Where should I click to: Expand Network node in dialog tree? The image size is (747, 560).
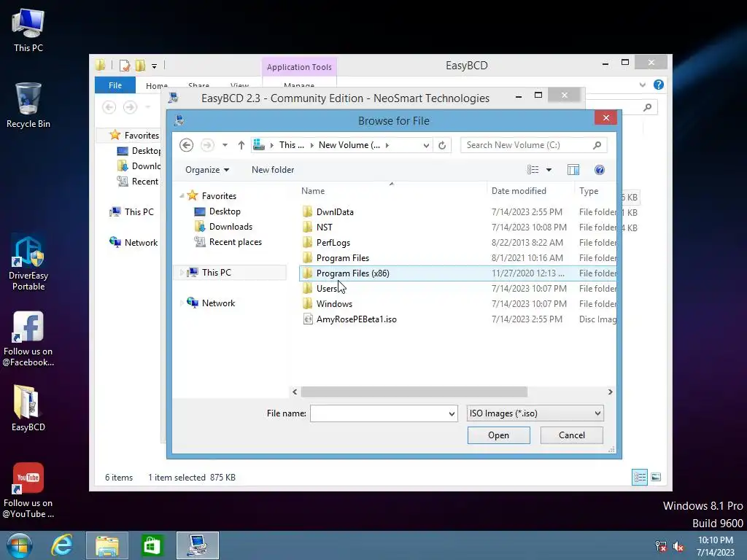tap(182, 303)
